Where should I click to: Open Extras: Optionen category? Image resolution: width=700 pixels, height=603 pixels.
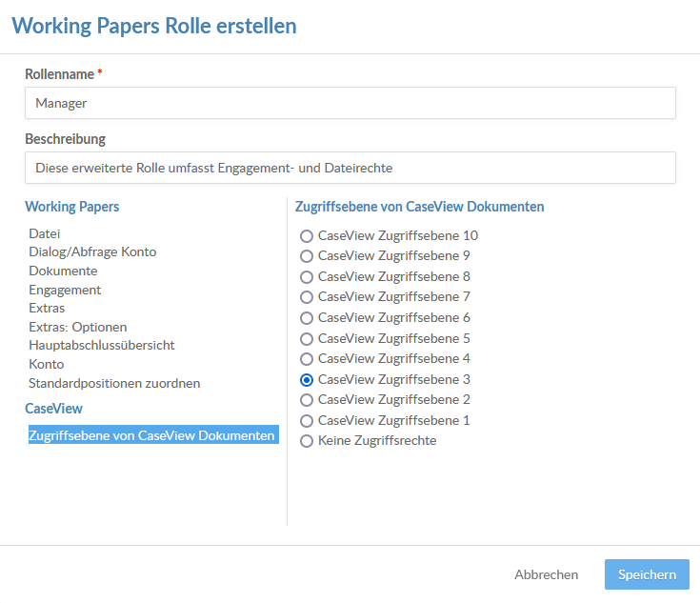point(78,327)
